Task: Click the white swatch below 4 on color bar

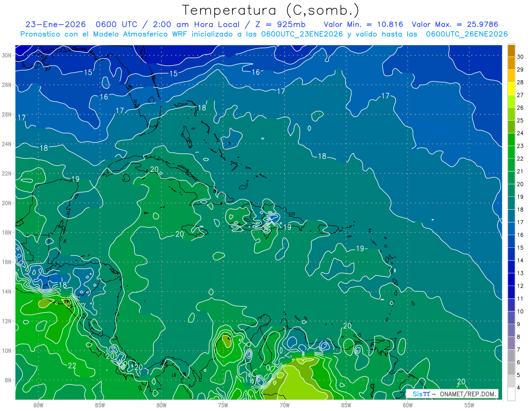Action: click(511, 394)
